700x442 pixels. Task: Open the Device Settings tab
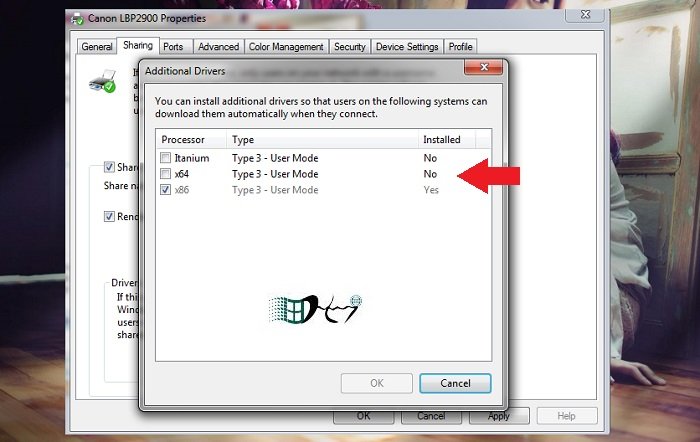[407, 47]
